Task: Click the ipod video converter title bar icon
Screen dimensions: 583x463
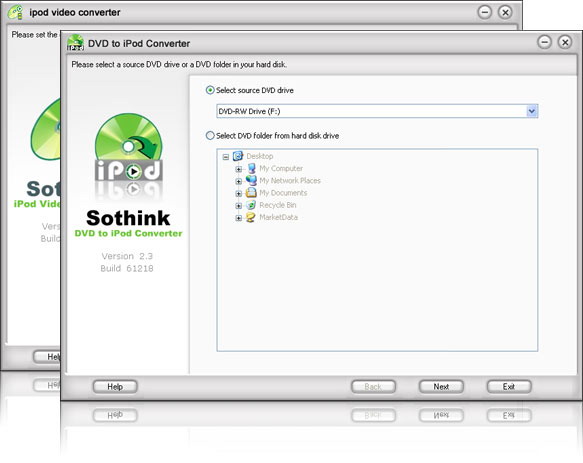Action: point(16,12)
